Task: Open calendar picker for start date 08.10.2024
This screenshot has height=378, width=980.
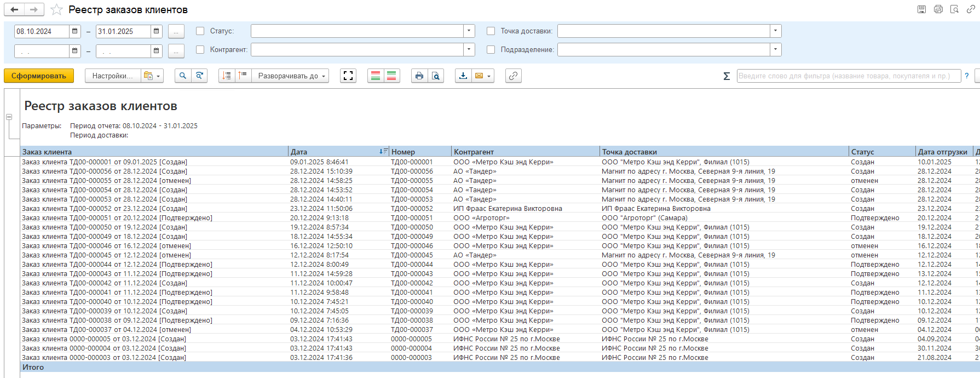Action: 75,31
